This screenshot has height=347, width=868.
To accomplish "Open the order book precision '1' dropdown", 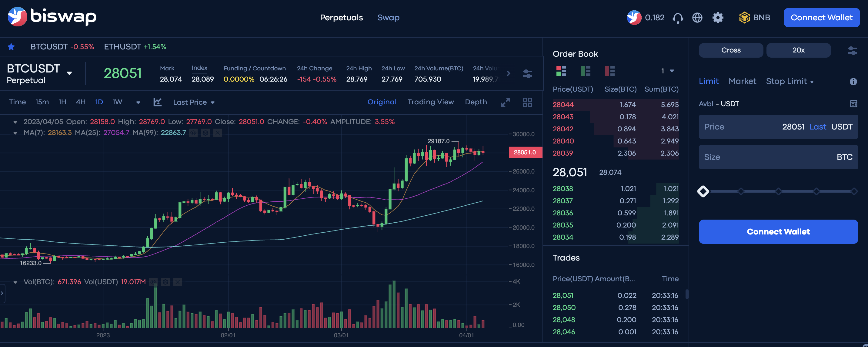I will [666, 71].
